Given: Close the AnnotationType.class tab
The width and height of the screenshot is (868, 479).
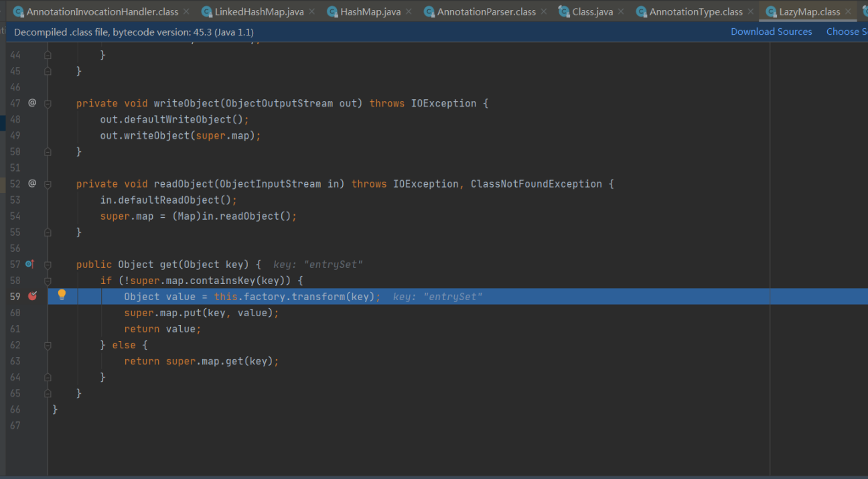Looking at the screenshot, I should tap(750, 11).
